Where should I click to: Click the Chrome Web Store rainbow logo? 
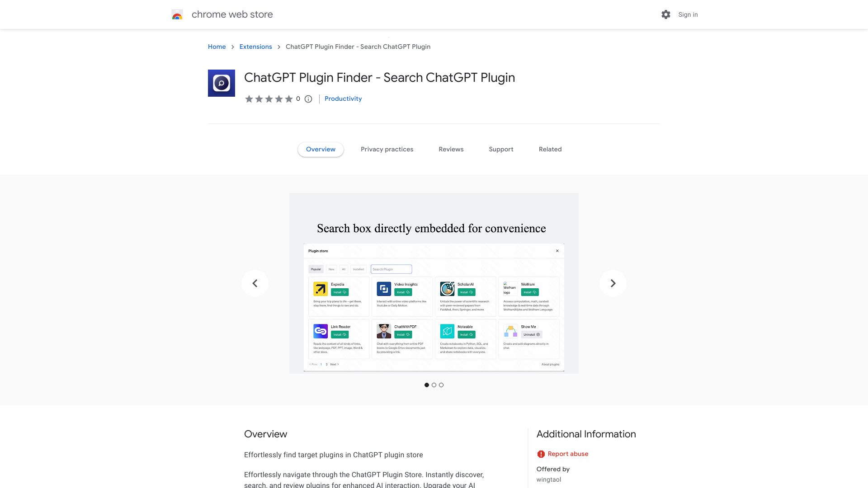coord(177,14)
